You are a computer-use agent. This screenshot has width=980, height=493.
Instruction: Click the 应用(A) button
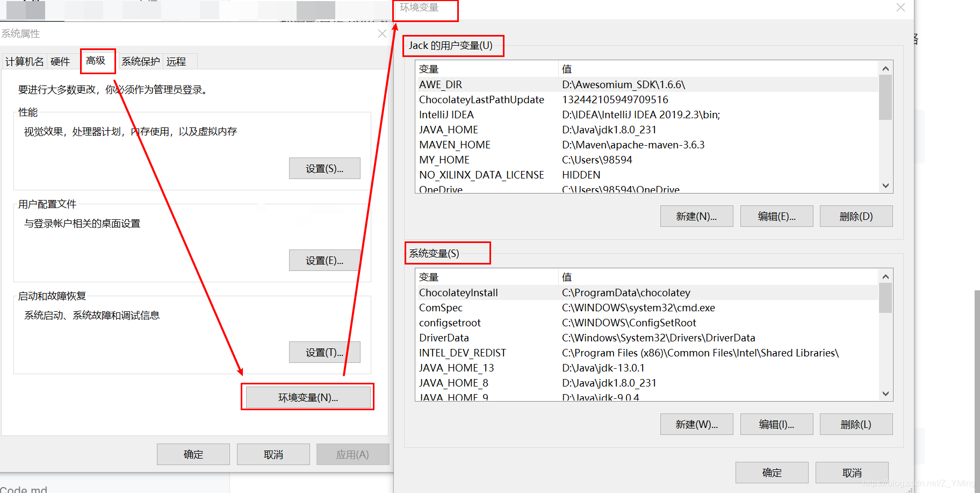(x=352, y=454)
